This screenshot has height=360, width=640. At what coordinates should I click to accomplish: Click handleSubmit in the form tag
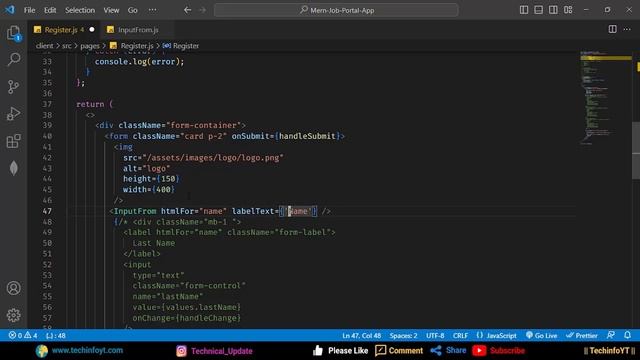[x=307, y=136]
